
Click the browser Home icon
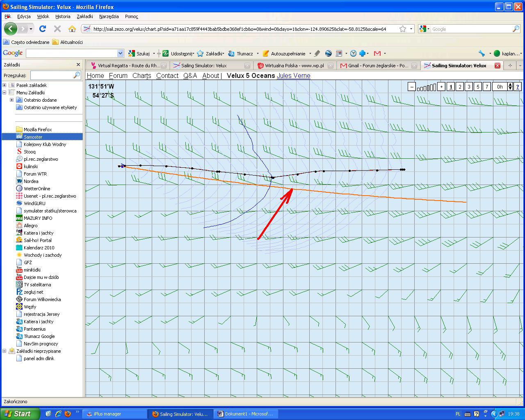point(72,29)
